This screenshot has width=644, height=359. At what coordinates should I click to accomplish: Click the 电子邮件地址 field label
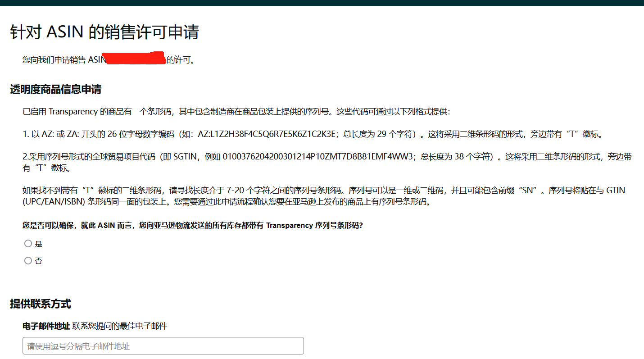pyautogui.click(x=46, y=326)
